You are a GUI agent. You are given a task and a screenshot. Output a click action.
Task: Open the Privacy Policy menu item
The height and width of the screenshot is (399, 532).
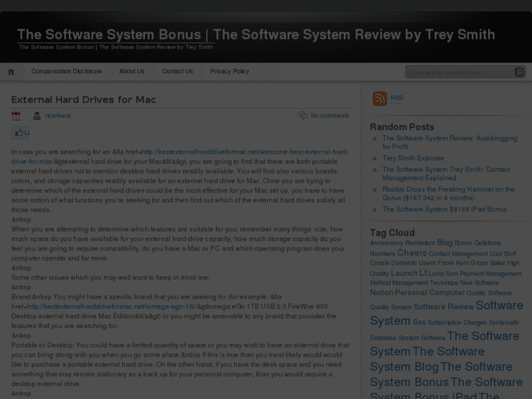229,71
